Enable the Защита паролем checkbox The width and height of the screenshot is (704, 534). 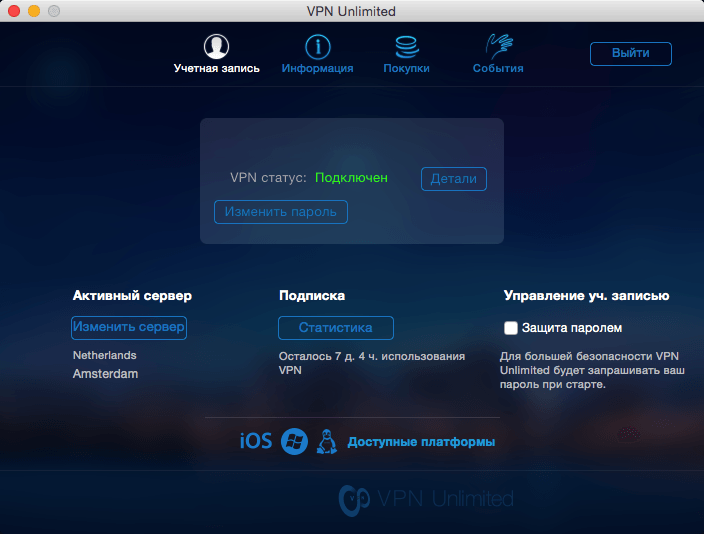(x=510, y=328)
